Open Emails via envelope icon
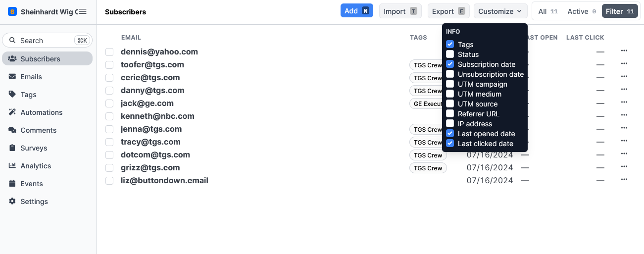This screenshot has width=644, height=254. (x=12, y=77)
